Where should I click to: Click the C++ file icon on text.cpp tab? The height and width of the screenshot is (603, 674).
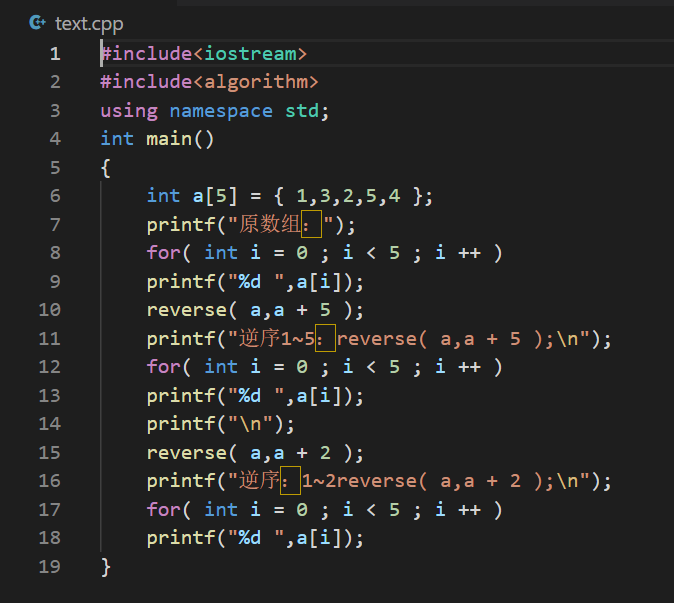(x=38, y=22)
